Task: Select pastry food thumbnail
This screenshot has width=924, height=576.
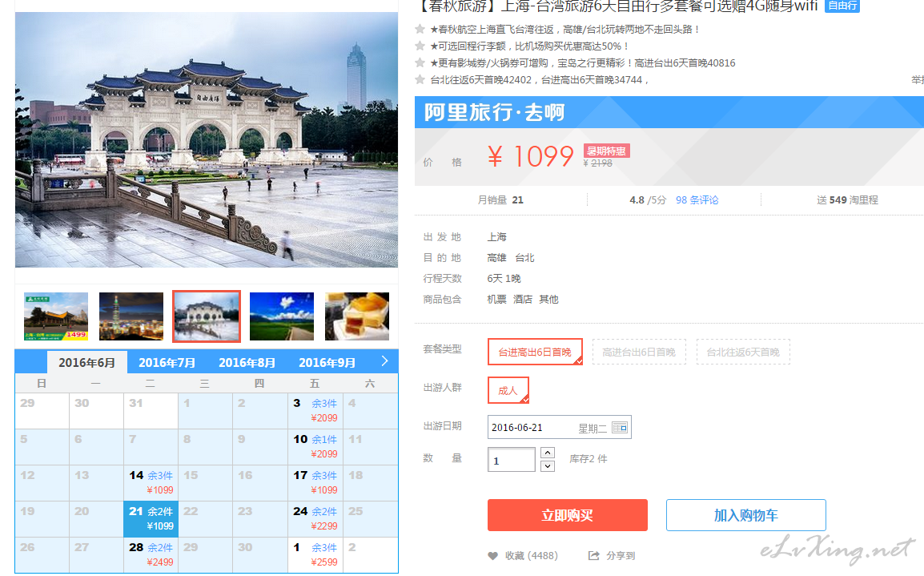Action: [x=357, y=316]
